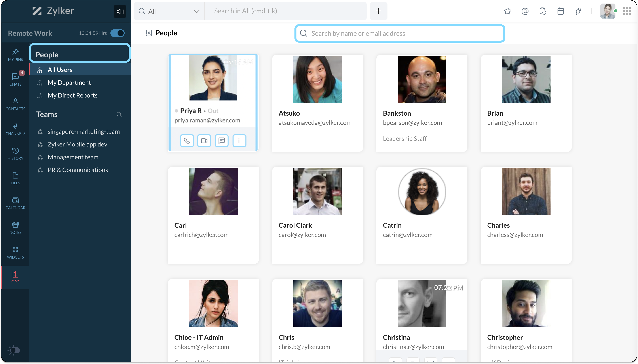Viewport: 638px width, 364px height.
Task: Open starred messages from the top bar
Action: tap(507, 11)
